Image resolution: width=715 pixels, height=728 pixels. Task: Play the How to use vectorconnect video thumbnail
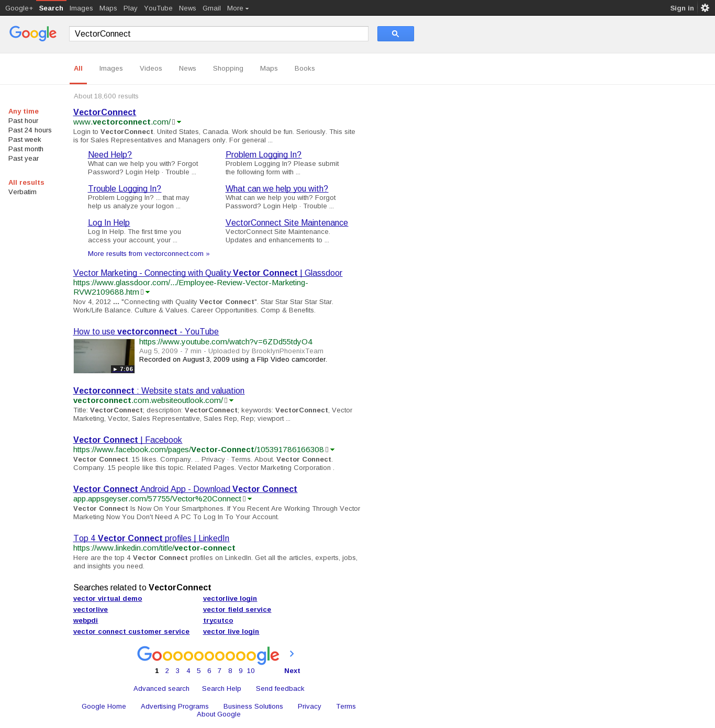click(104, 356)
